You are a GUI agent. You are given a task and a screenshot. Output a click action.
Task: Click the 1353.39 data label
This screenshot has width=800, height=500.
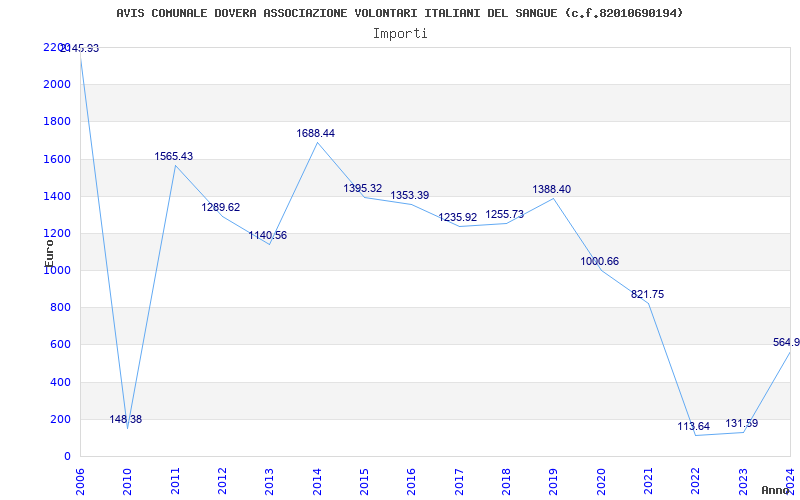click(x=410, y=195)
